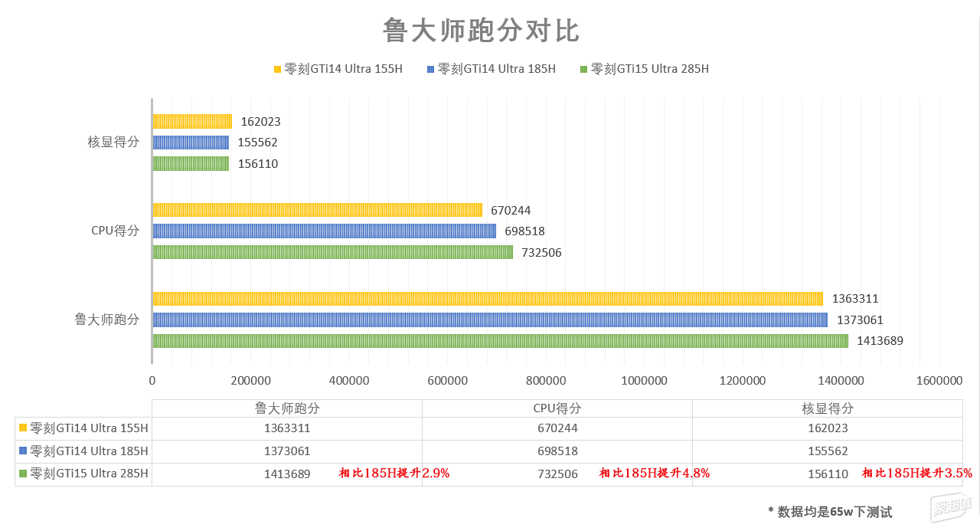Click the 732506 data label beside the bar
Screen dimensions: 980x531
pyautogui.click(x=541, y=252)
